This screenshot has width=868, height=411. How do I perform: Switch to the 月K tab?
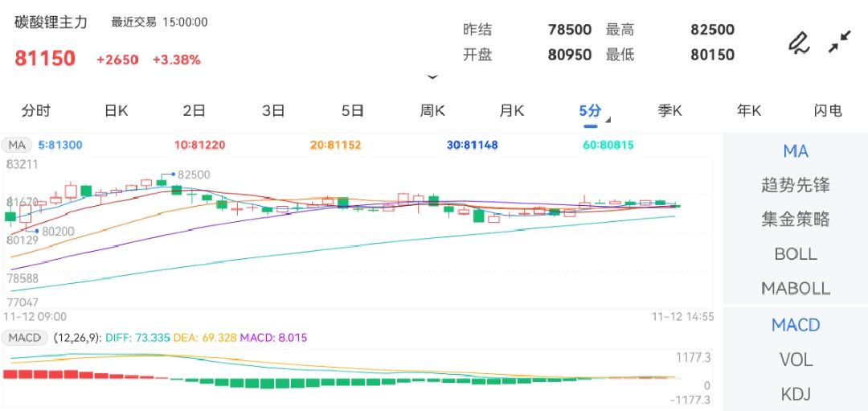(511, 111)
